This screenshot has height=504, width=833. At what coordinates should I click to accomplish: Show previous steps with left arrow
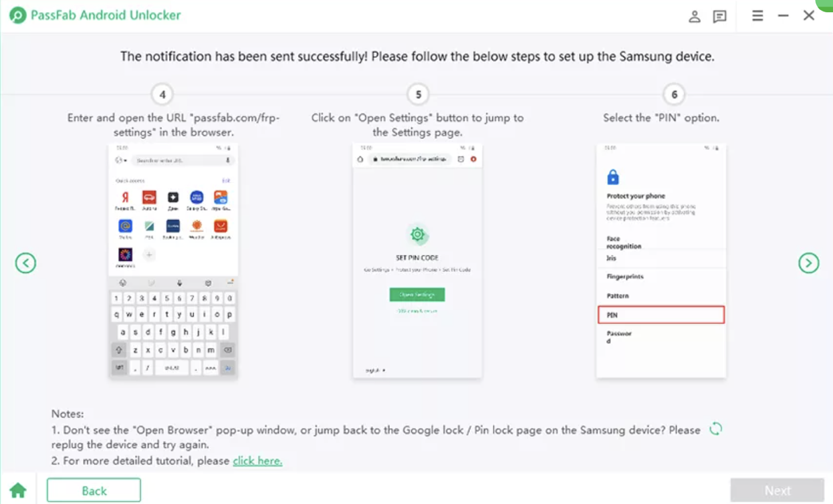[x=25, y=263]
